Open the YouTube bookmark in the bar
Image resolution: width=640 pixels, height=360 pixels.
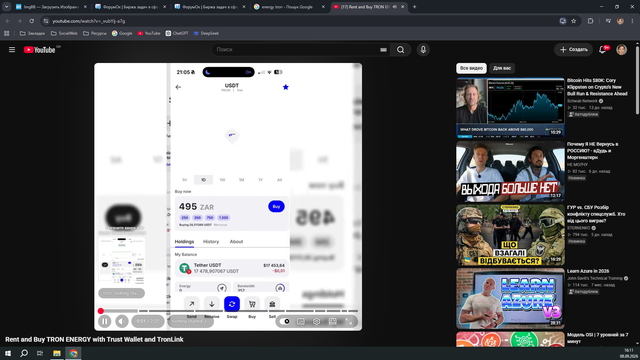tap(149, 33)
